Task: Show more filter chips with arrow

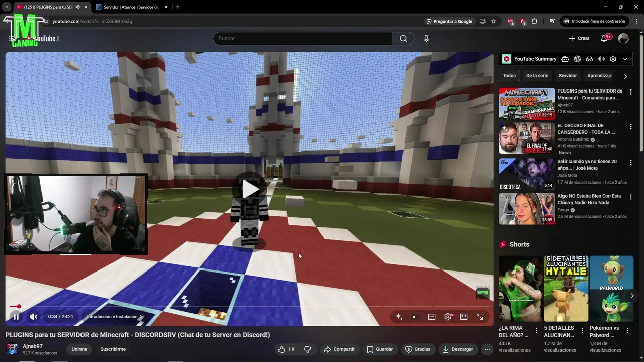Action: 625,76
